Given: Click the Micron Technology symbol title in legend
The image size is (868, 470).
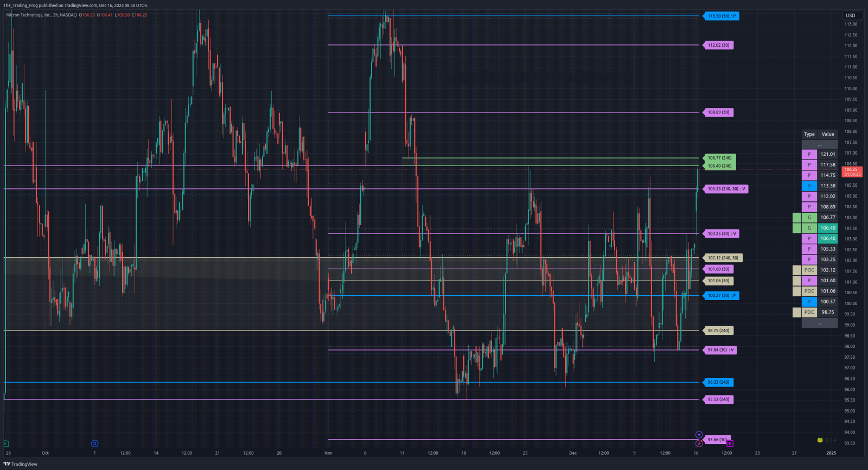Looking at the screenshot, I should pyautogui.click(x=41, y=15).
